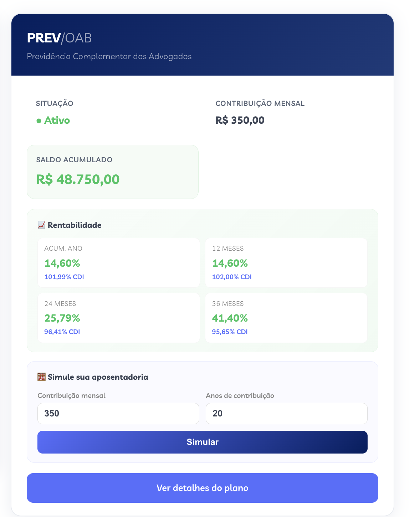
Task: Click the 102,00% CDI text
Action: [x=232, y=277]
